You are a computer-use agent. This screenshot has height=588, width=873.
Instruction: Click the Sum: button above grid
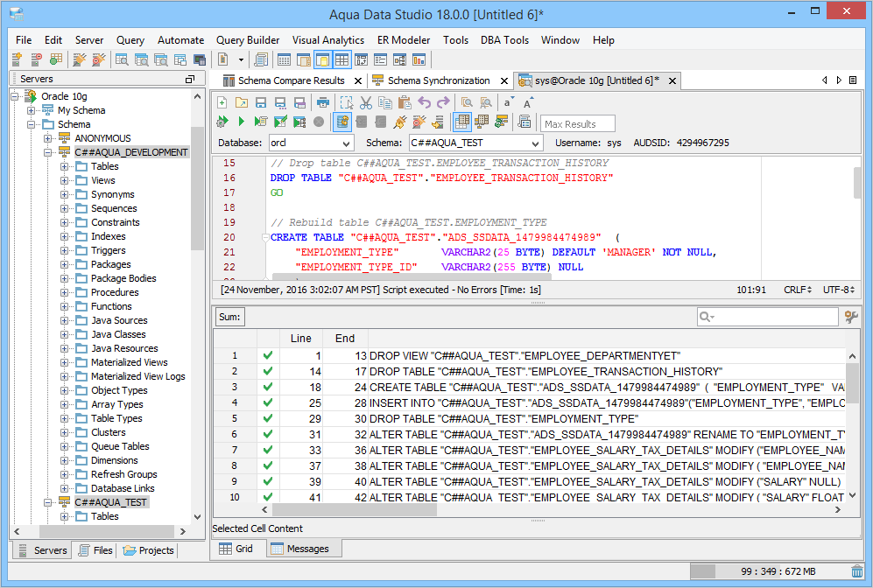[229, 317]
